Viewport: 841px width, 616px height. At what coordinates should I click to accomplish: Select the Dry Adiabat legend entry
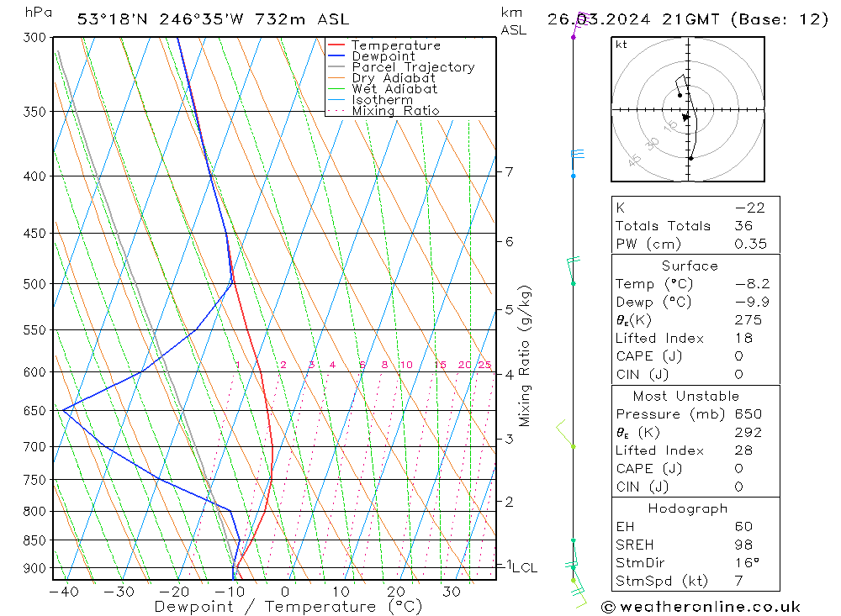click(393, 78)
